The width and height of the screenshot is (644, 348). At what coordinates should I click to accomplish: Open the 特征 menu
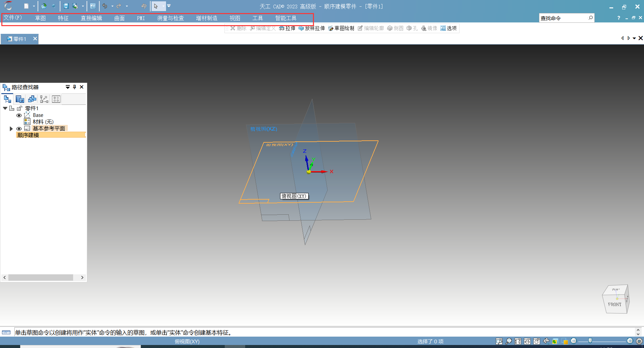(63, 18)
